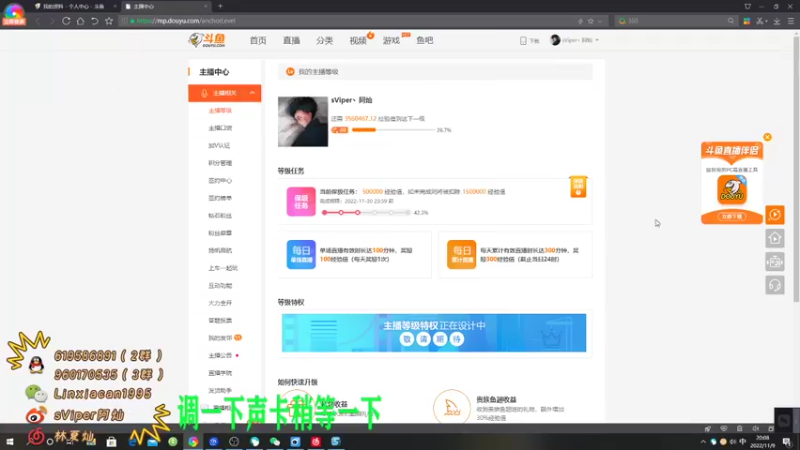
Task: Click the skin/shirt icon in title bar
Action: coord(747,6)
